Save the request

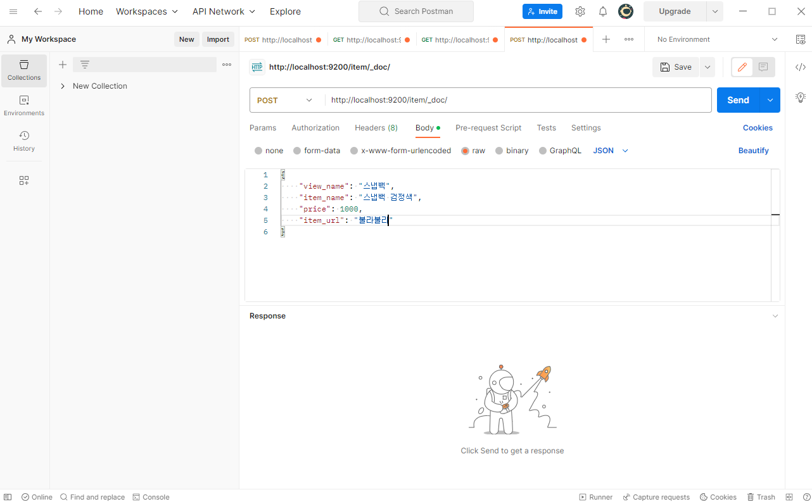(x=676, y=67)
